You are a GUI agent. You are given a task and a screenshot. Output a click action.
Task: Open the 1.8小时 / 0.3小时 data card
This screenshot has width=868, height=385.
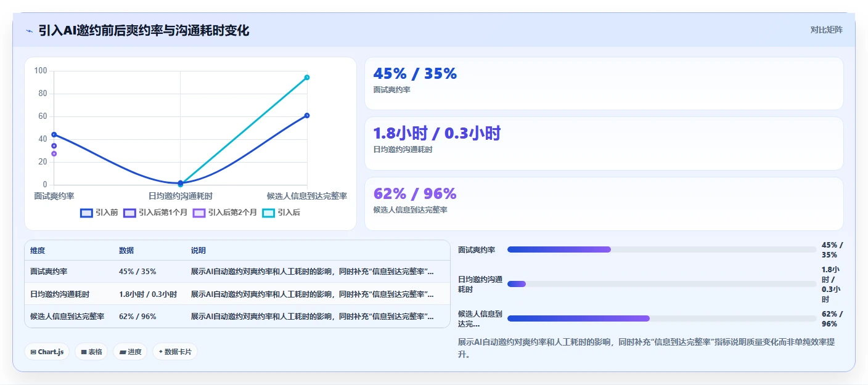pyautogui.click(x=604, y=143)
